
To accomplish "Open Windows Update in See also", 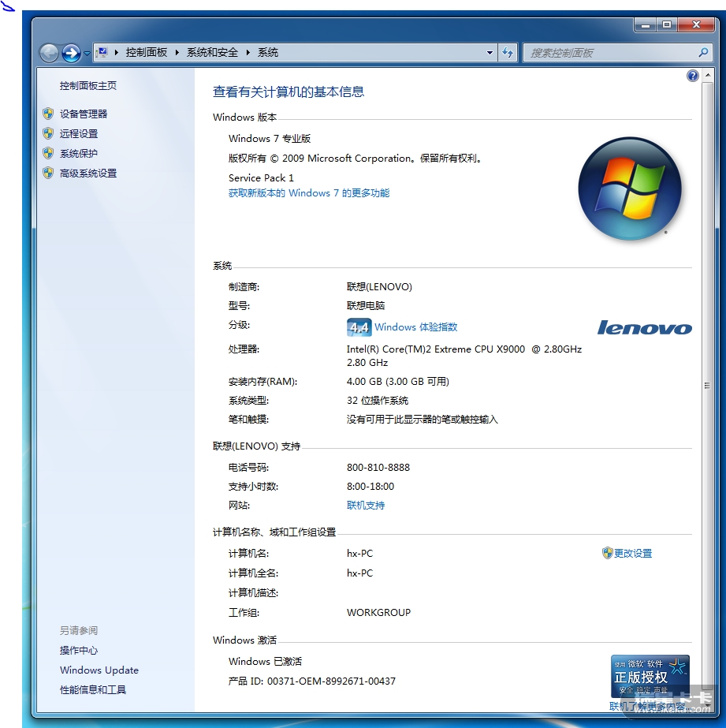I will [99, 670].
